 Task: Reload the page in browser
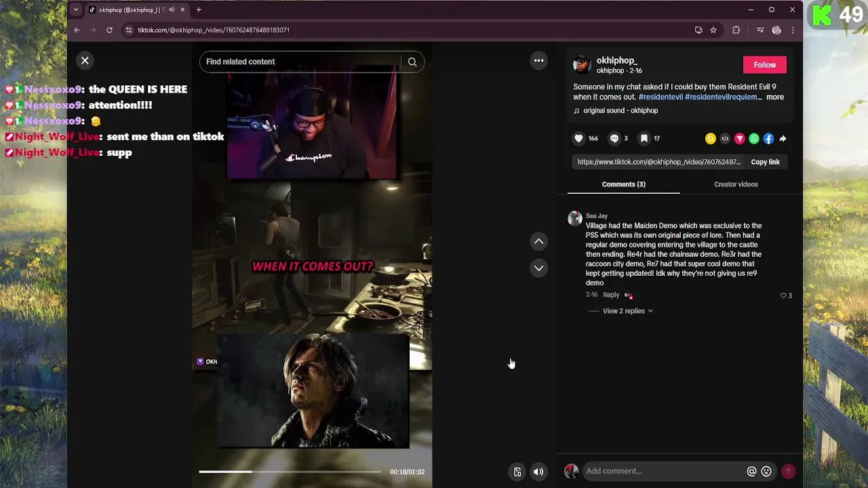click(109, 30)
